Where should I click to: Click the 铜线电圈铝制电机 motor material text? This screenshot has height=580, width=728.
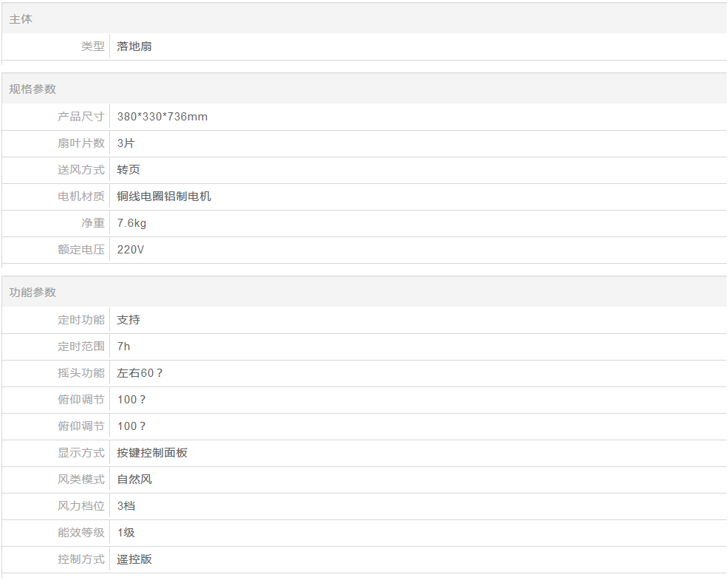[164, 197]
